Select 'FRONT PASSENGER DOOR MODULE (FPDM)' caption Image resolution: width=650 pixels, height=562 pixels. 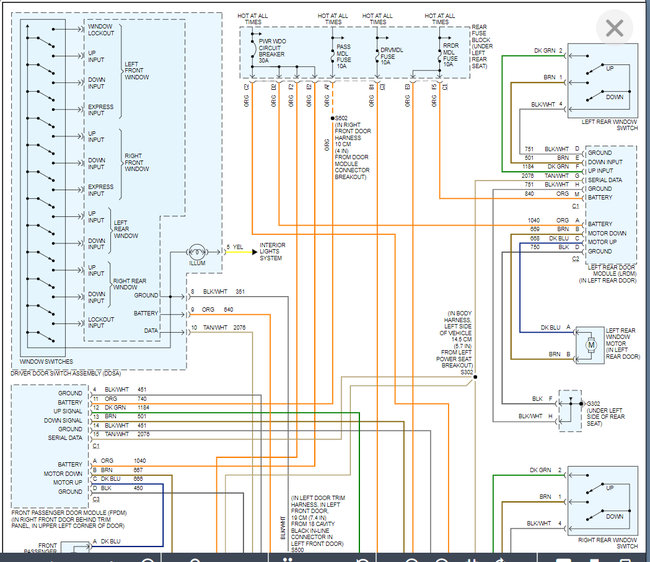69,519
